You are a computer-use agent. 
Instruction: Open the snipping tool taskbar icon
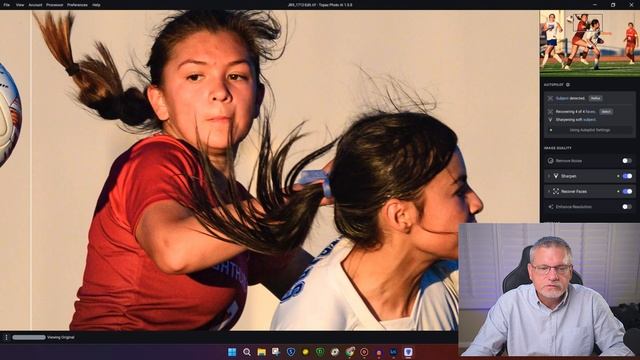276,352
